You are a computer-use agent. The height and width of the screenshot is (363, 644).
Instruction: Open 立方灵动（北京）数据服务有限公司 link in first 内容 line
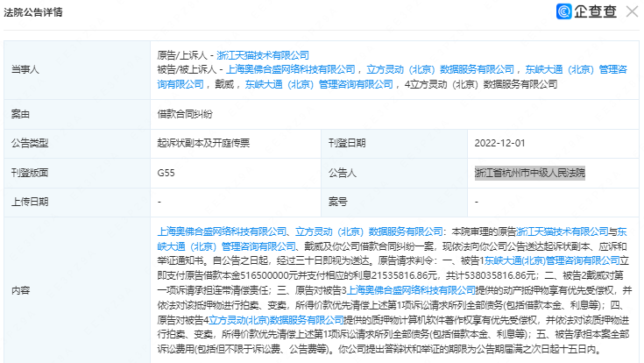click(369, 231)
